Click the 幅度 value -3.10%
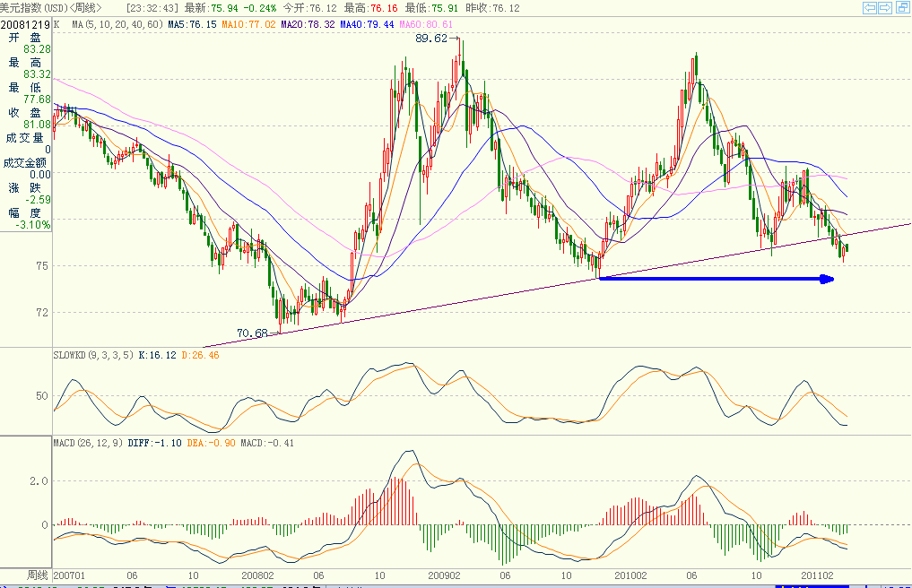912x588 pixels. 34,224
